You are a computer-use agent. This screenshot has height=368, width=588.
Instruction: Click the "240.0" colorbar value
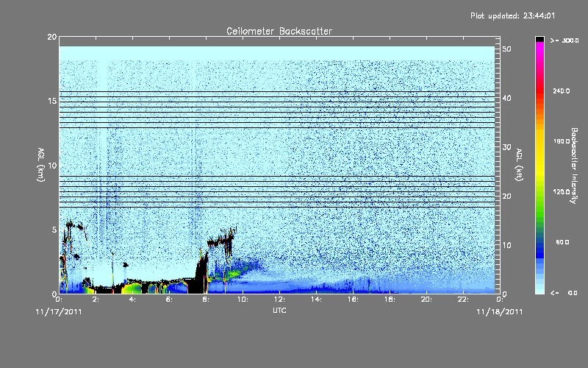point(562,91)
